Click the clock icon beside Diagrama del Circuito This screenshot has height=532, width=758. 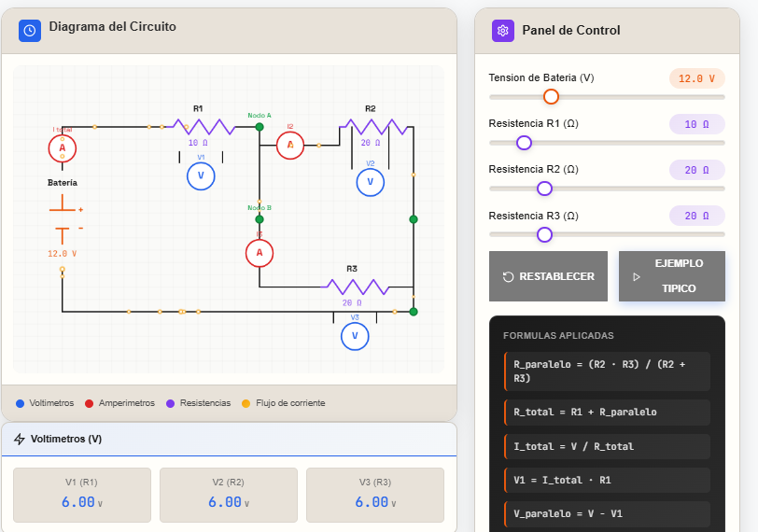[30, 30]
